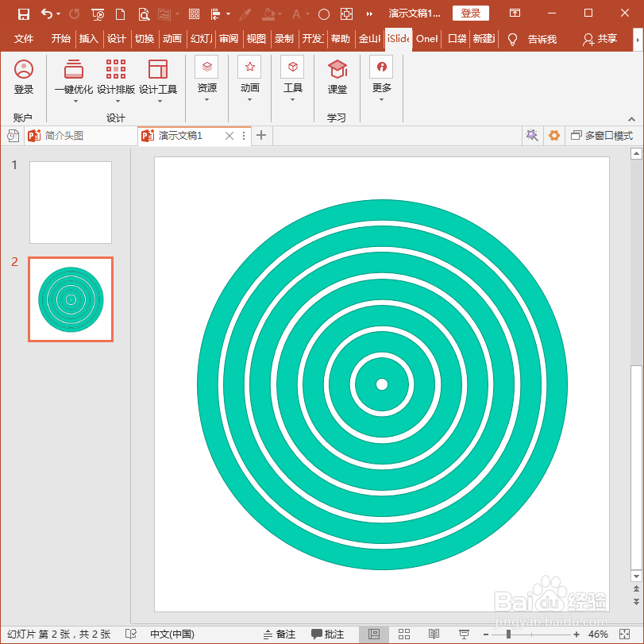
Task: Go to previous slide double-arrow
Action: 636,588
